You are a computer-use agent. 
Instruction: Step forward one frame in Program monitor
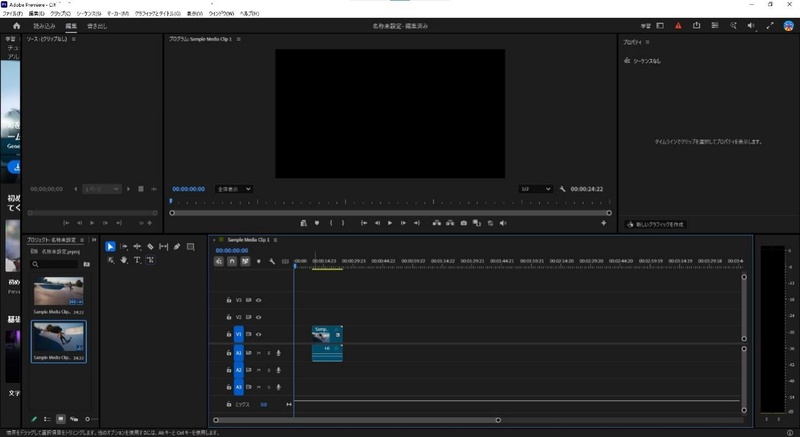(403, 223)
